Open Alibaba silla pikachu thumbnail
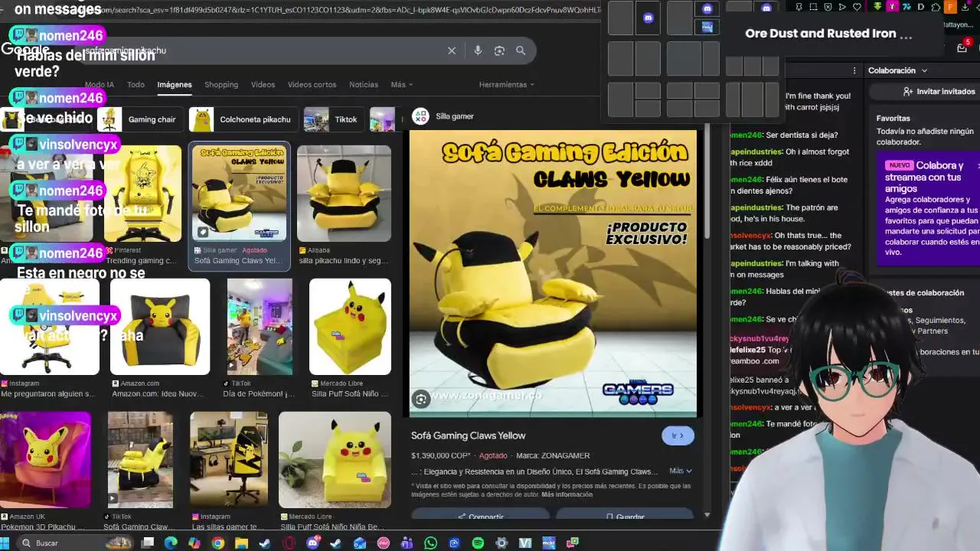The height and width of the screenshot is (551, 980). (x=344, y=194)
